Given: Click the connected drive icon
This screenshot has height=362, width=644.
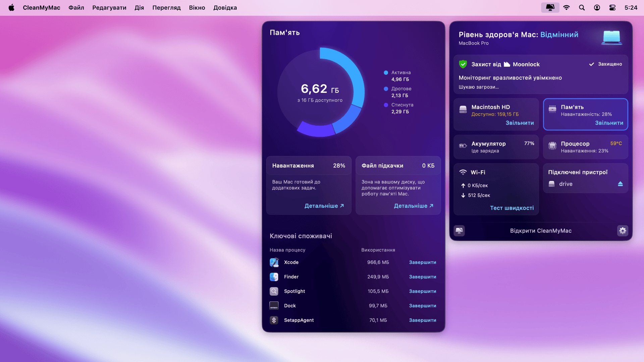Looking at the screenshot, I should tap(552, 184).
